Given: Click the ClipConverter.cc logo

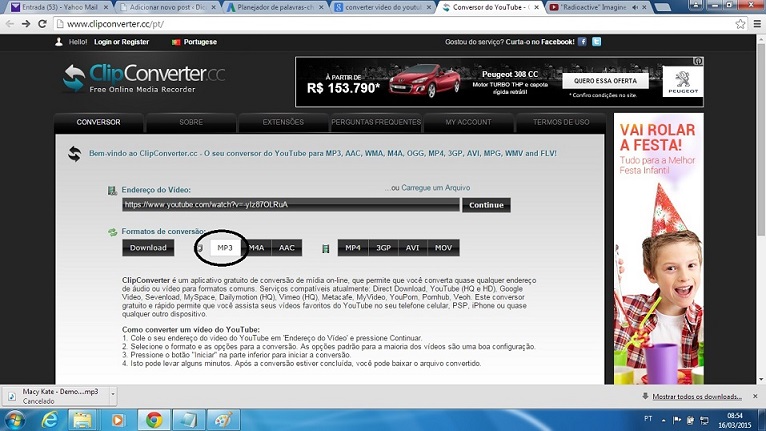Looking at the screenshot, I should [x=144, y=78].
